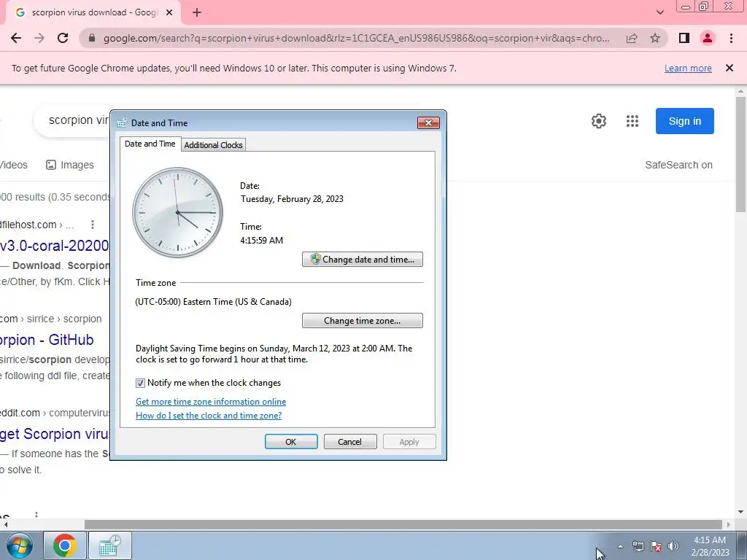Open the GitHub search result
747x560 pixels.
pyautogui.click(x=47, y=340)
